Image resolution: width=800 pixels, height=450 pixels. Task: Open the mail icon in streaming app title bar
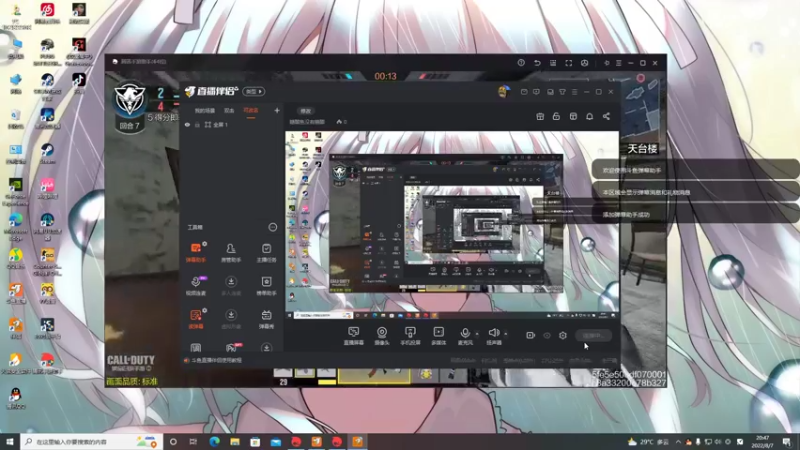tap(524, 92)
